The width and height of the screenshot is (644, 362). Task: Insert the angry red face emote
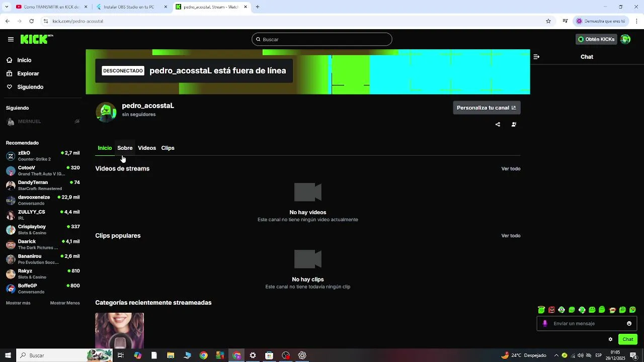coord(551,310)
